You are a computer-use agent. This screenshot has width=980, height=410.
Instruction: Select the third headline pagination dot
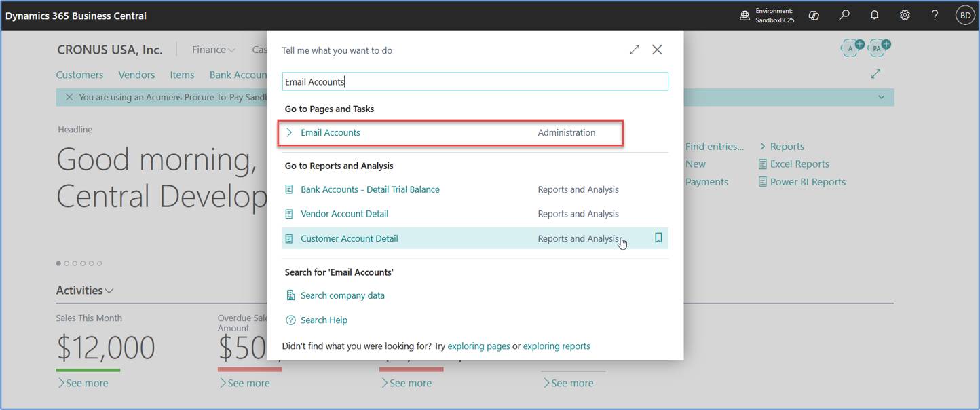[75, 263]
